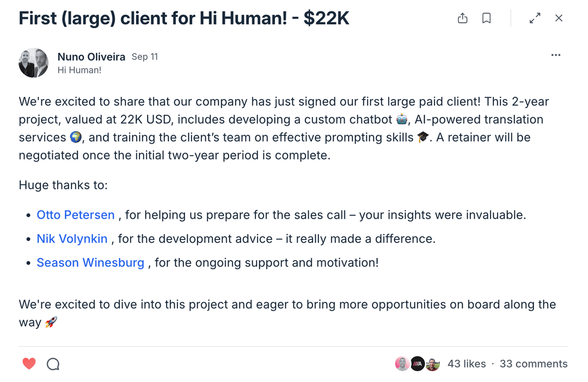Click the third liker avatar beside the like count
588x382 pixels.
click(x=432, y=364)
